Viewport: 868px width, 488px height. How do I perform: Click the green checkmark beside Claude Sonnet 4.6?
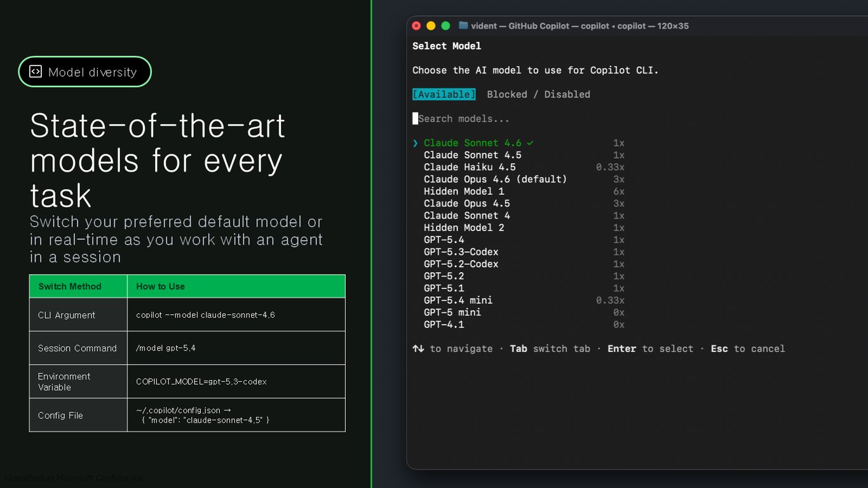(x=530, y=143)
